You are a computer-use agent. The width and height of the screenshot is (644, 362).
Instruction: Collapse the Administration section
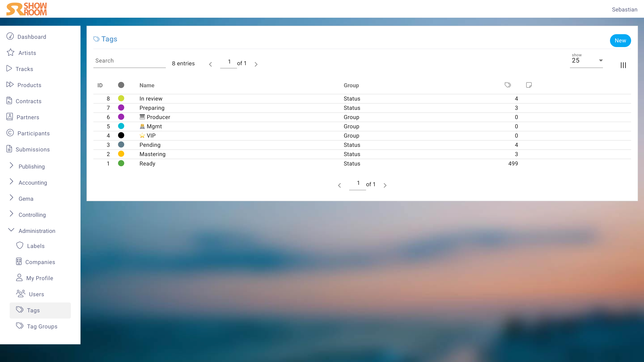coord(11,230)
